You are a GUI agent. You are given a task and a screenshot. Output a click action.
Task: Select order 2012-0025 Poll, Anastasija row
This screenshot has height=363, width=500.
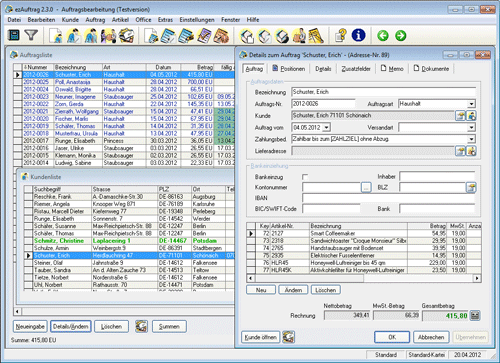coord(124,82)
